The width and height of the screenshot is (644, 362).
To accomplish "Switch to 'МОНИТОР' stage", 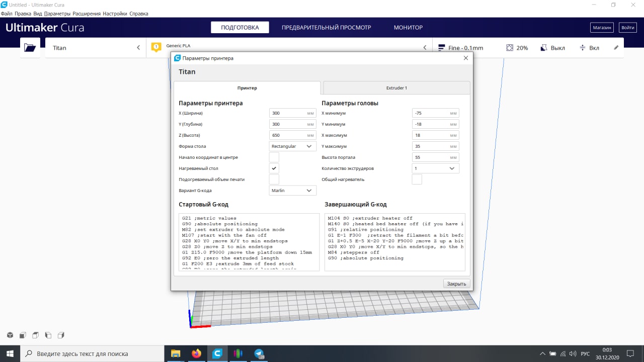I will coord(408,28).
